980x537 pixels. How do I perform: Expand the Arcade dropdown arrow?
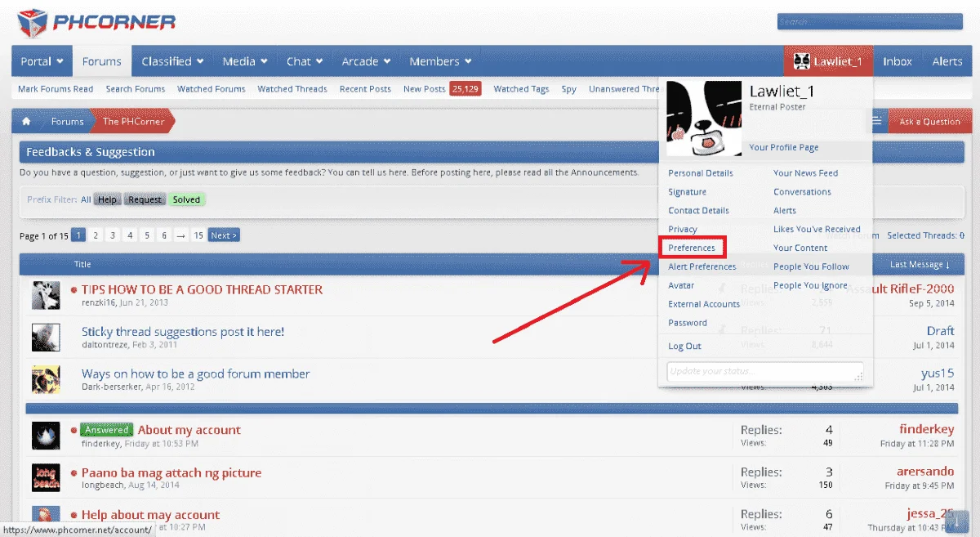386,61
